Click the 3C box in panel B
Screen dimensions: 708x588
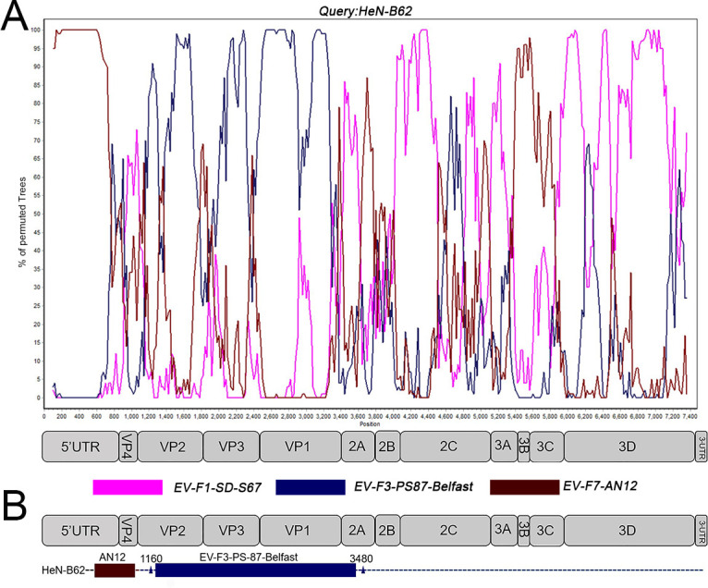pos(547,530)
